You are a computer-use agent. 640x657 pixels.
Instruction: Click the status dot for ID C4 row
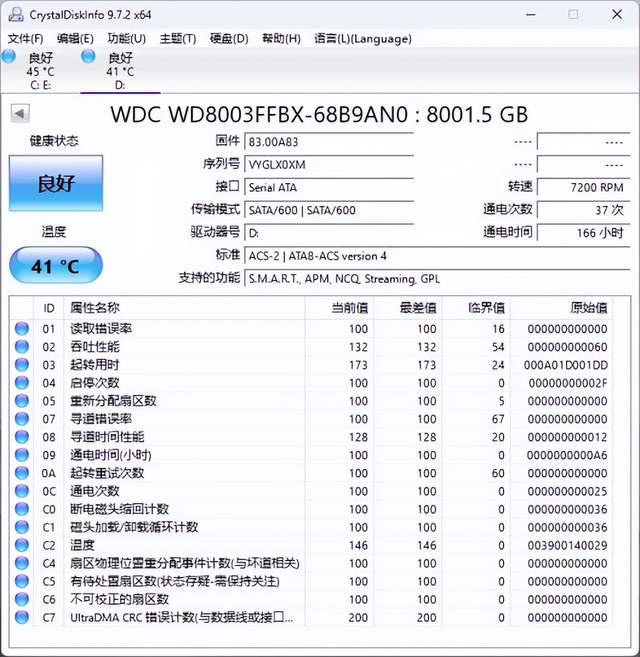22,563
